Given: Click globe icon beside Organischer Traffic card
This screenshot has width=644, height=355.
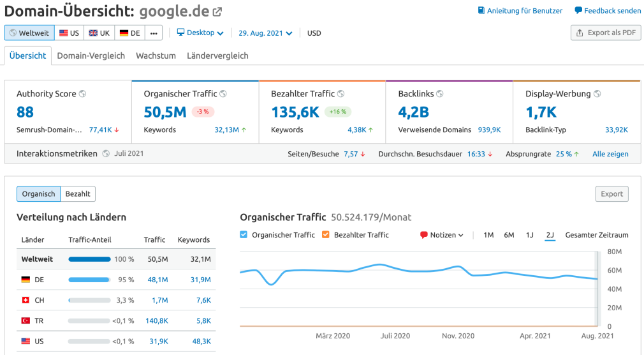Looking at the screenshot, I should coord(223,94).
